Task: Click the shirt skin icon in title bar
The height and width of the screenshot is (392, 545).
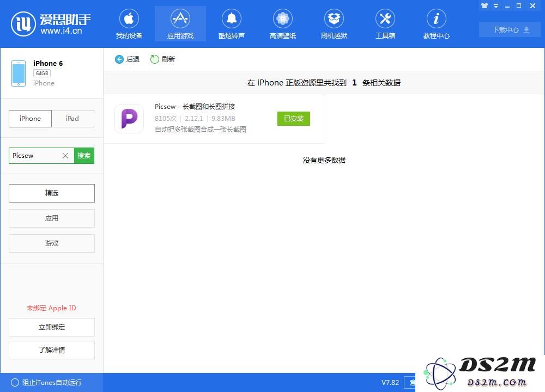Action: coord(484,5)
